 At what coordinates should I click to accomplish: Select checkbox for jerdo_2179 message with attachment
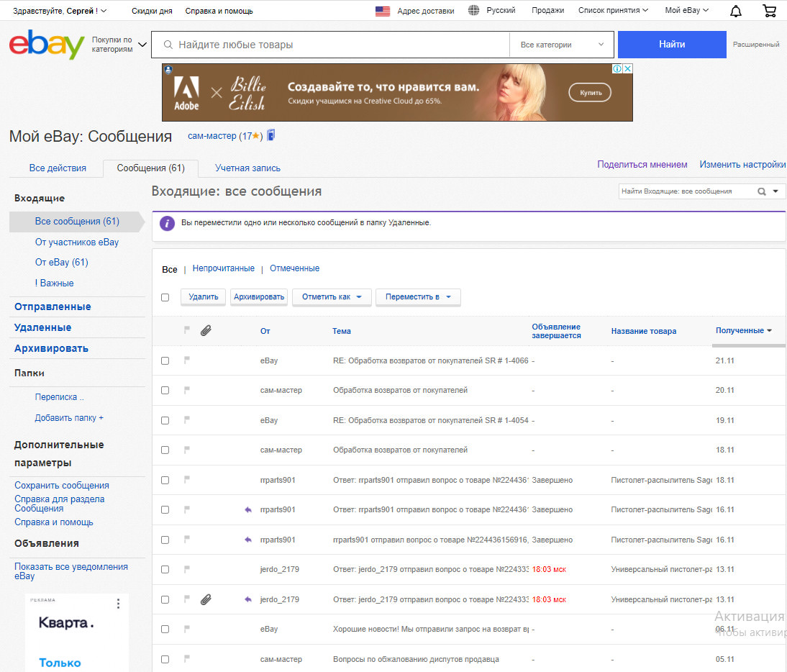[165, 599]
